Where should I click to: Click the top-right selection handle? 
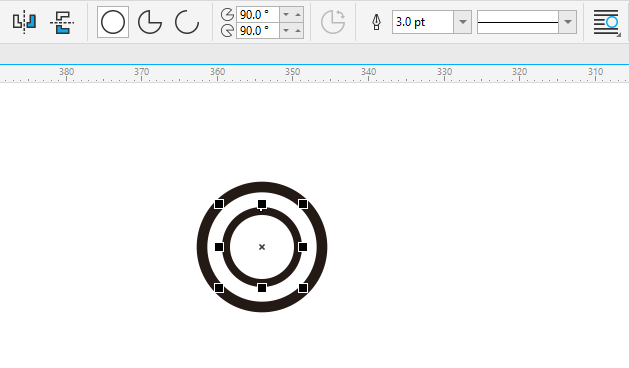tap(303, 204)
